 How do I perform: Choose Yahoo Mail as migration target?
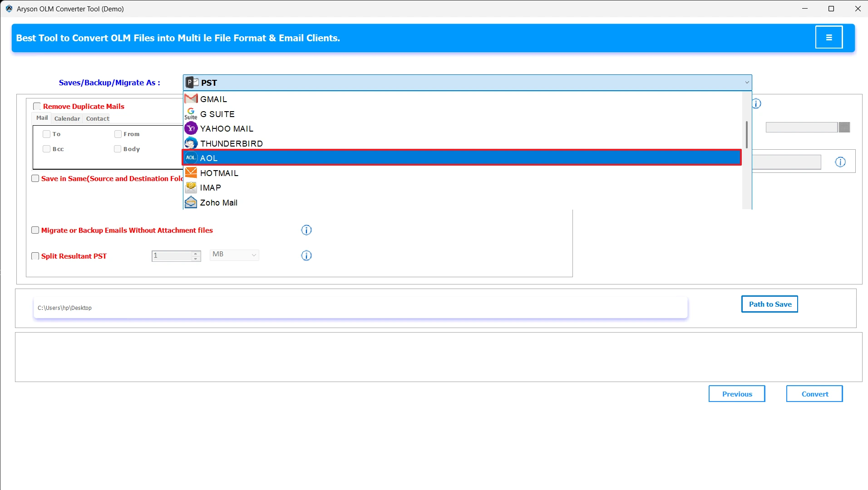pos(227,128)
